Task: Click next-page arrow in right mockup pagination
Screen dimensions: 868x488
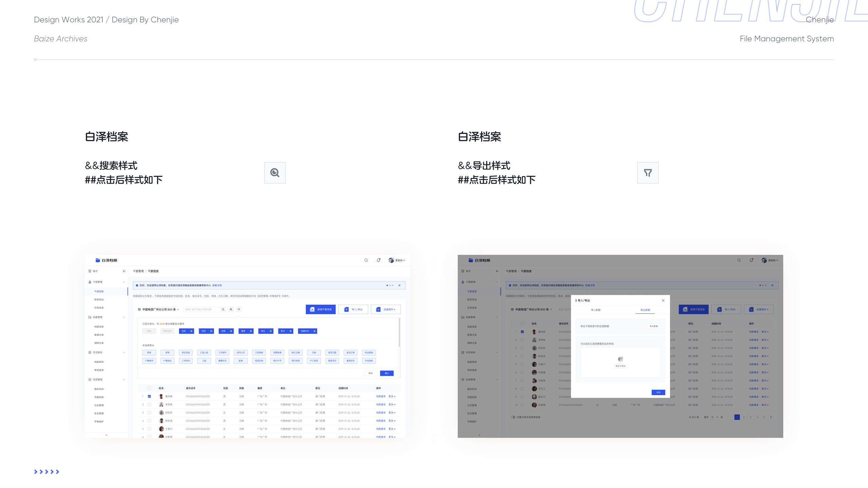Action: (x=771, y=417)
